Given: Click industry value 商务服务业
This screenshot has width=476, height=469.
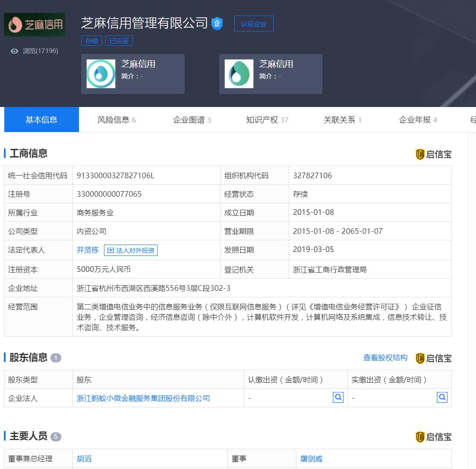Looking at the screenshot, I should pyautogui.click(x=95, y=212).
